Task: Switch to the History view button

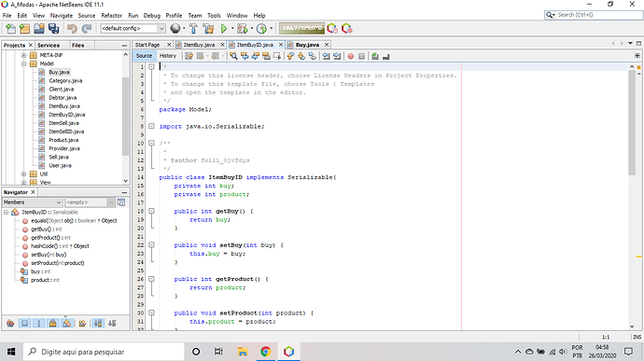Action: tap(168, 56)
